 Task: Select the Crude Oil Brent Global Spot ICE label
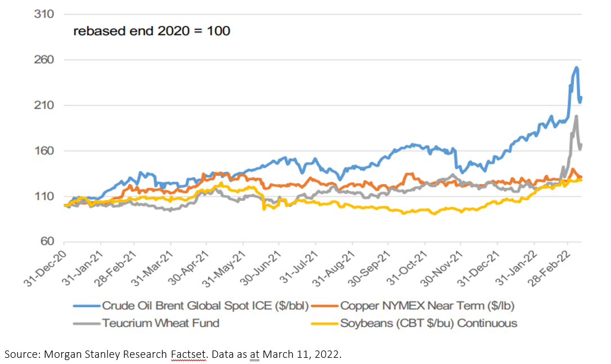pos(205,306)
